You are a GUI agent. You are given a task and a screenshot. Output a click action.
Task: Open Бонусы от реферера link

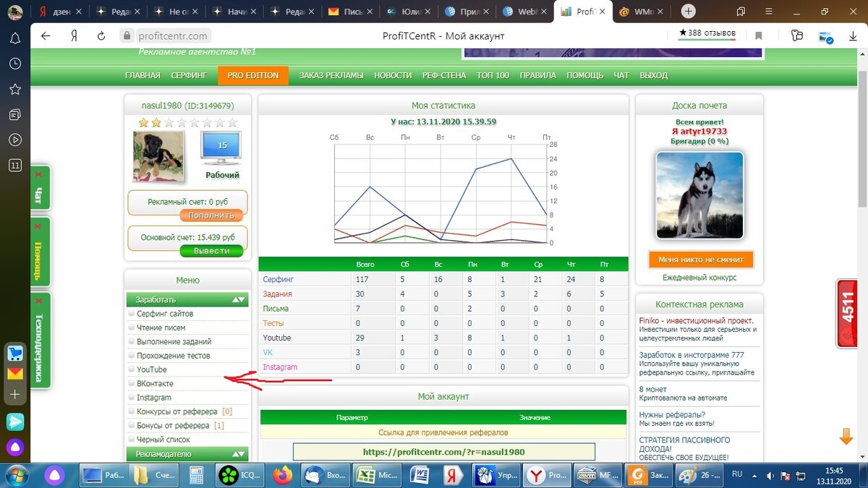173,425
